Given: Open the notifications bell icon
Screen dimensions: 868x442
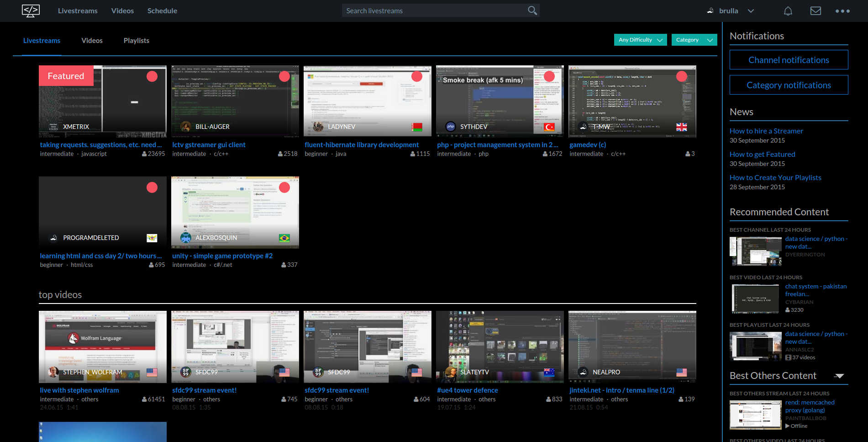Looking at the screenshot, I should click(788, 11).
